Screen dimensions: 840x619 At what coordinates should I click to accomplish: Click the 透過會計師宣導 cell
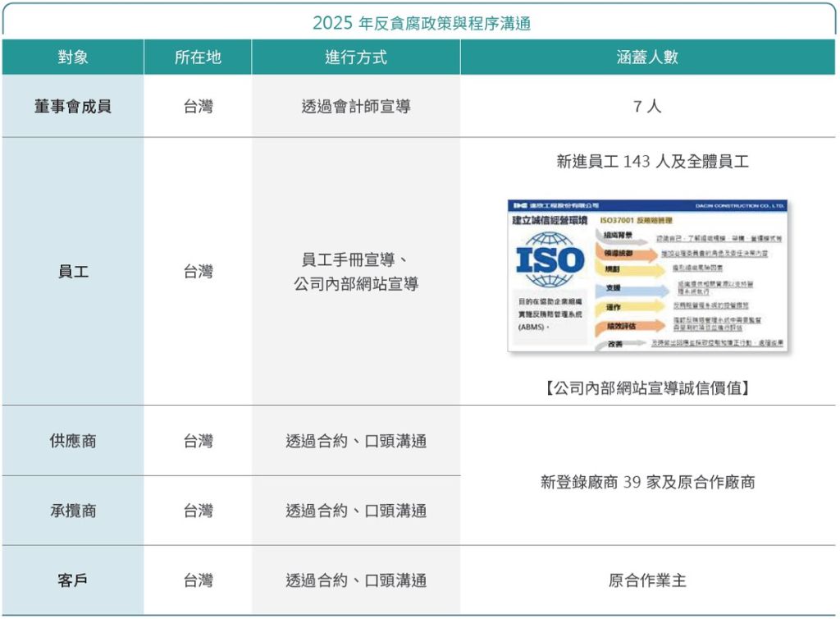pyautogui.click(x=356, y=106)
